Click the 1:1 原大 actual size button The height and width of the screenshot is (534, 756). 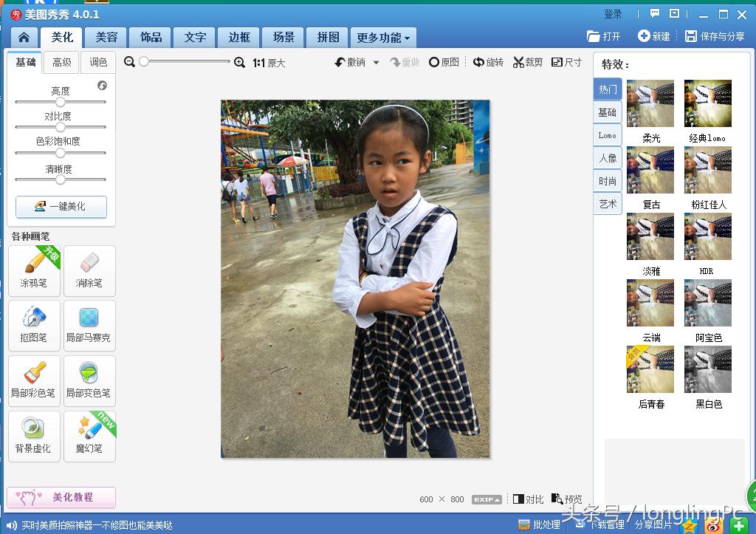click(269, 63)
